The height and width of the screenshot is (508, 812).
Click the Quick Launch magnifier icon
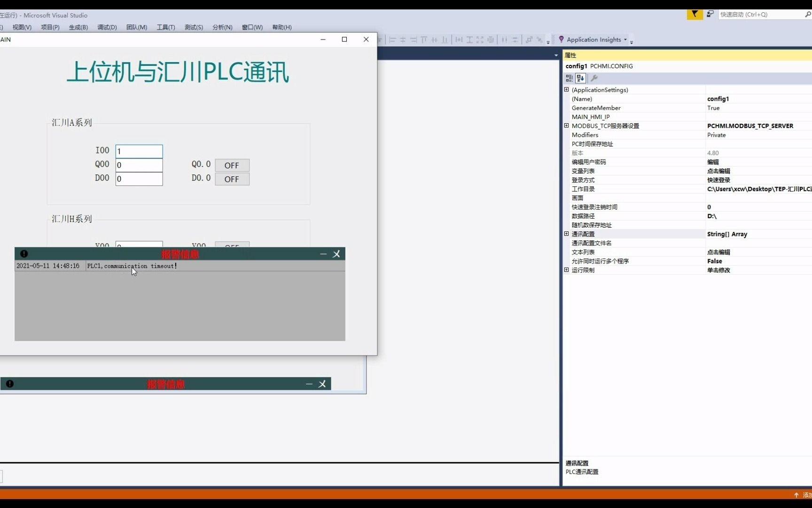807,15
